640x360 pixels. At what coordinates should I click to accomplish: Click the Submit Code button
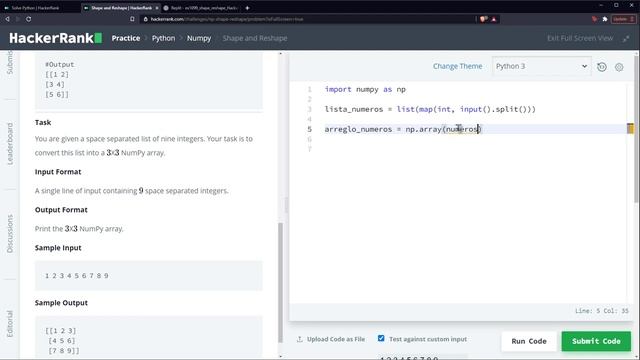point(596,341)
